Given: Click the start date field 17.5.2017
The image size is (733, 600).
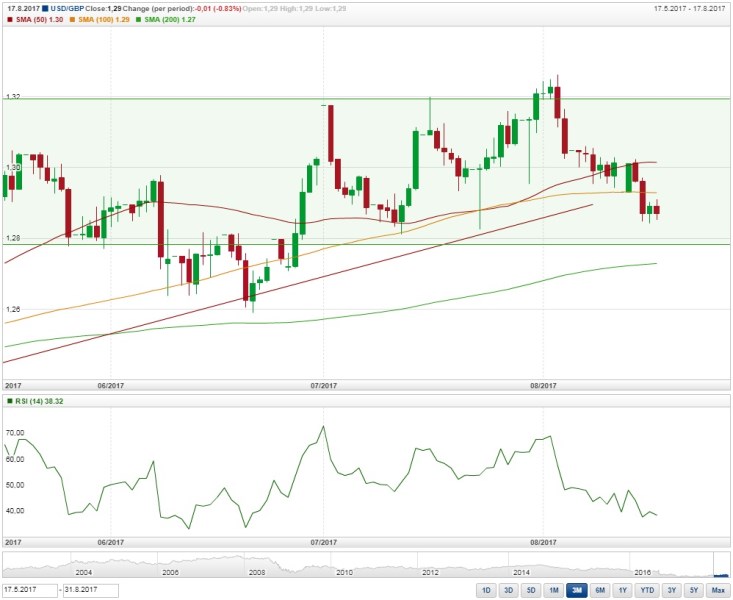Looking at the screenshot, I should [x=29, y=591].
